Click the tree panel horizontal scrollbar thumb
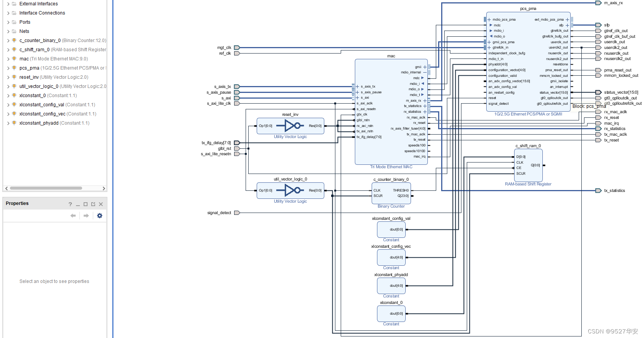 [46, 188]
